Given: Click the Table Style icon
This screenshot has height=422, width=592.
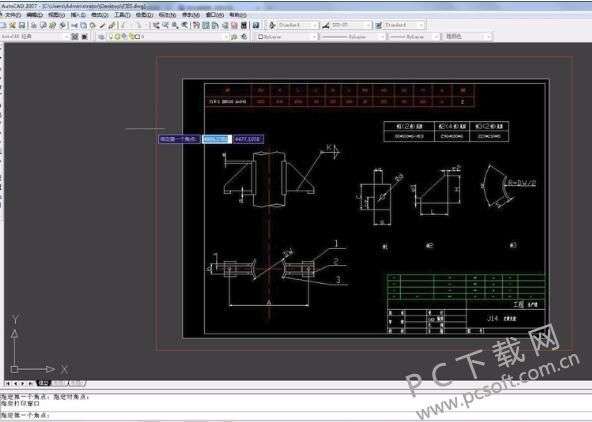Looking at the screenshot, I should point(379,25).
